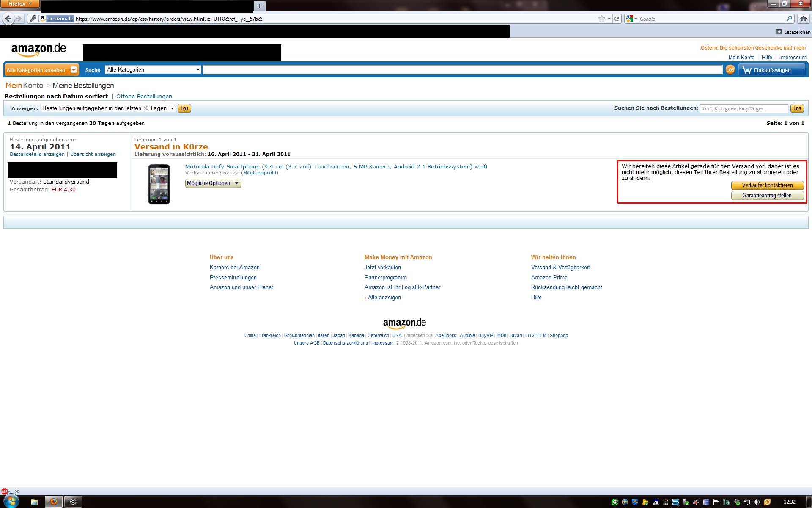Open Windows Explorer from the taskbar
Screen dimensions: 812x508
(34, 502)
